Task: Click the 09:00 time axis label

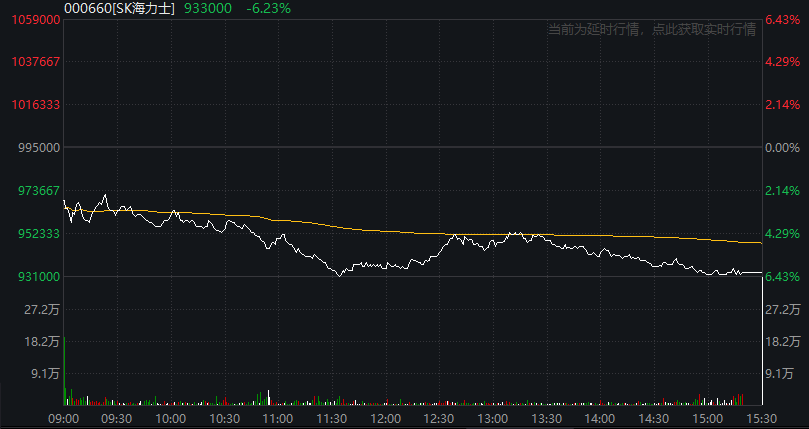Action: point(62,418)
